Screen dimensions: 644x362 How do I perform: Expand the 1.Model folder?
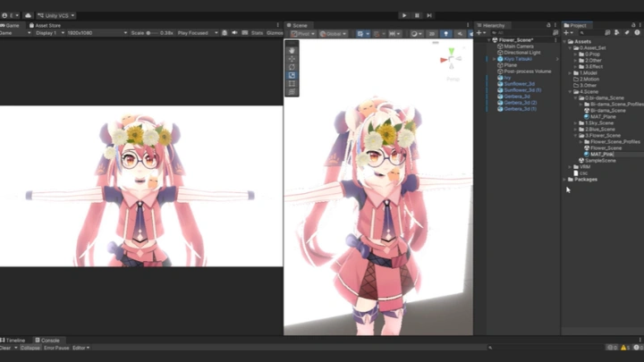[x=570, y=73]
